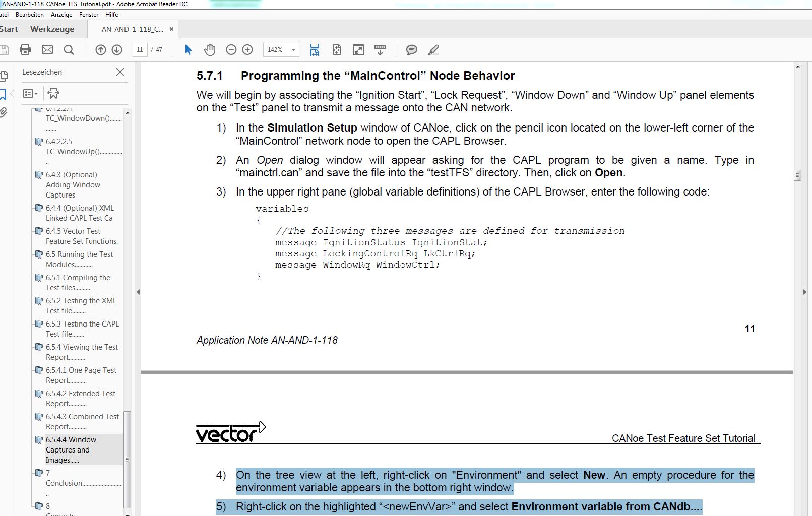The height and width of the screenshot is (516, 812).
Task: Collapse the left navigation pane arrow
Action: [x=138, y=292]
